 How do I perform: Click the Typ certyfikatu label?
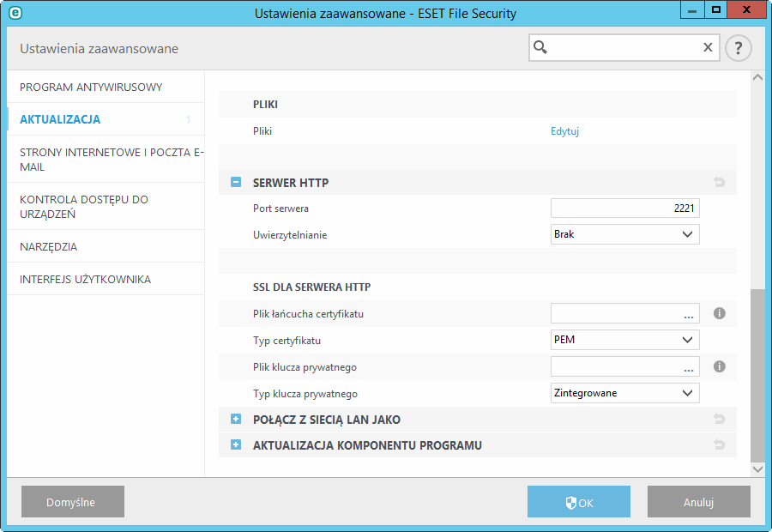[x=286, y=341]
